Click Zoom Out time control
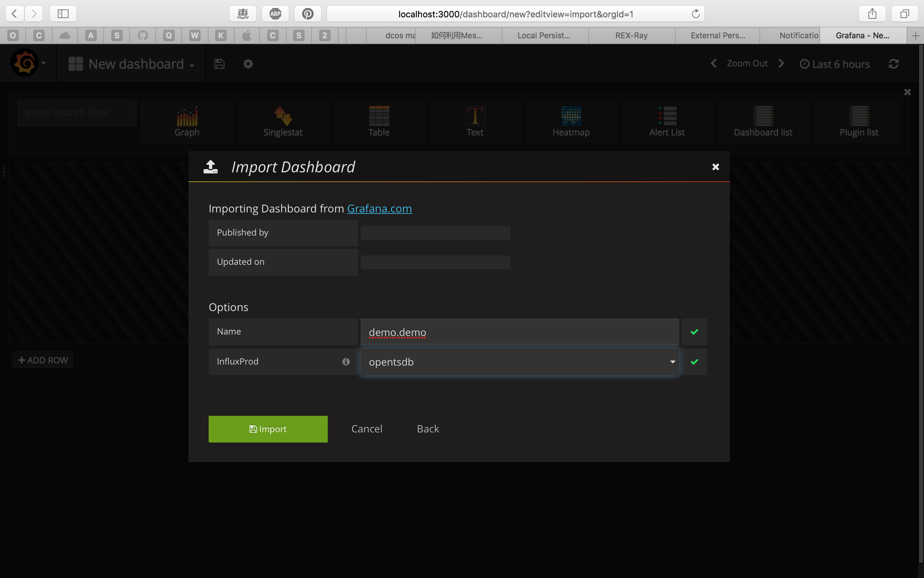The height and width of the screenshot is (578, 924). 747,64
